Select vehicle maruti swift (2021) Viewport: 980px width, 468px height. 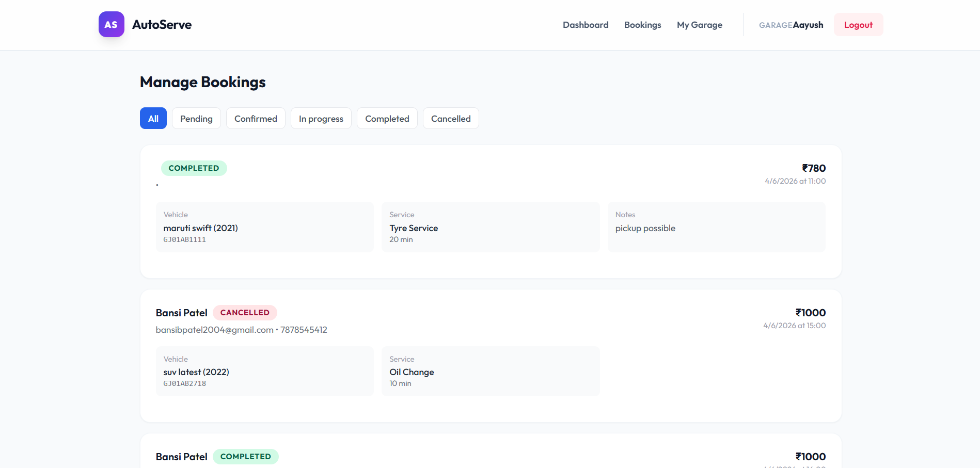point(201,228)
